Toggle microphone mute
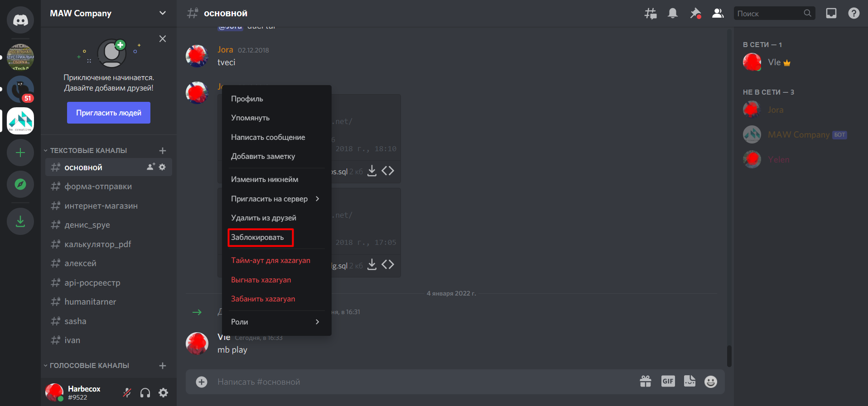Screen dimensions: 868x406 click(x=127, y=392)
